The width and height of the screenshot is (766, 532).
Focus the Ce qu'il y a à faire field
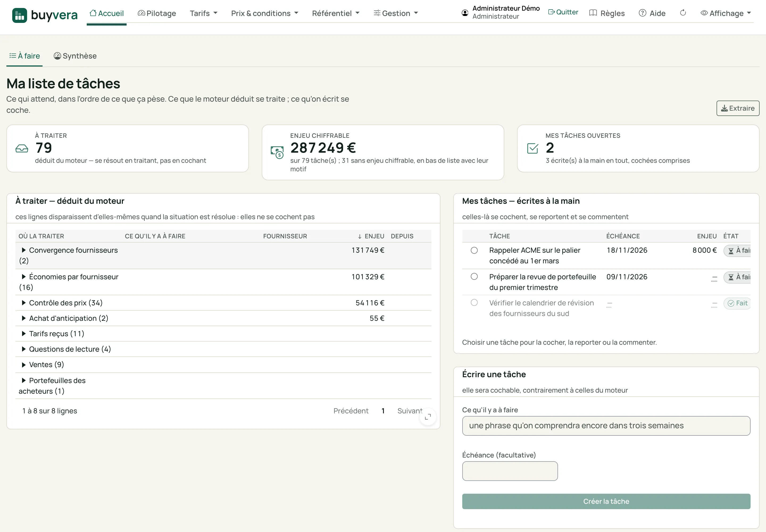(606, 426)
